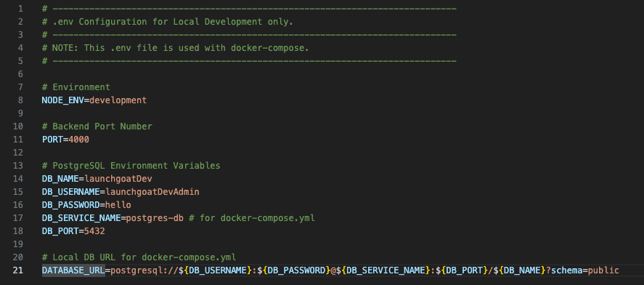Click the 'NOTE: This .env file' comment

coord(176,48)
